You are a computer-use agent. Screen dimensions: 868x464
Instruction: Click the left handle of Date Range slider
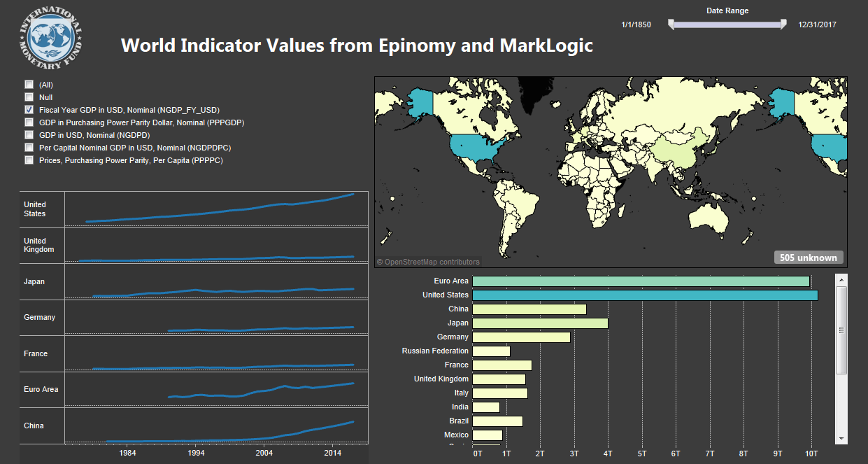click(x=671, y=25)
